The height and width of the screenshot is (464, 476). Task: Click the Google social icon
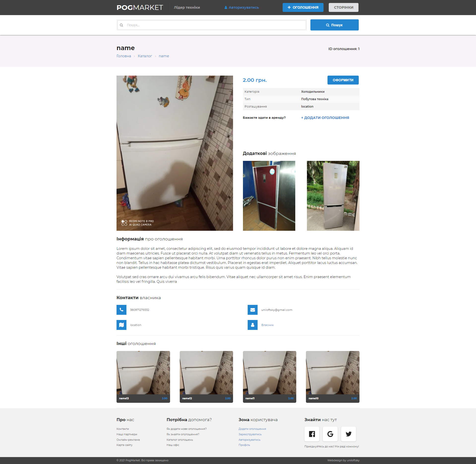(x=330, y=434)
